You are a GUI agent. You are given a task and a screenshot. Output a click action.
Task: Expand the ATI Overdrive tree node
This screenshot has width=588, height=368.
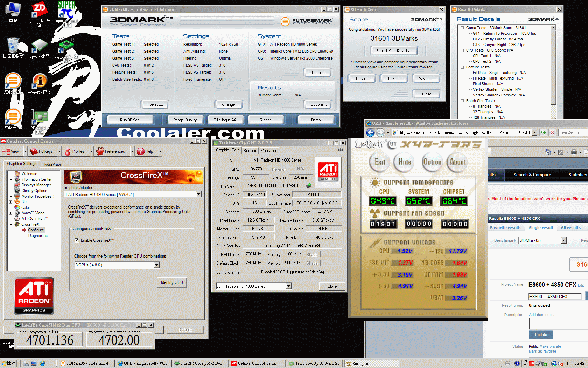click(10, 219)
